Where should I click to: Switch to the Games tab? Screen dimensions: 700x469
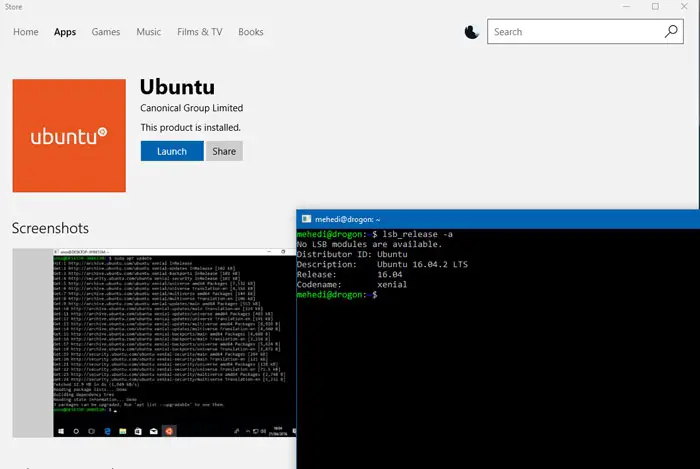pos(106,32)
